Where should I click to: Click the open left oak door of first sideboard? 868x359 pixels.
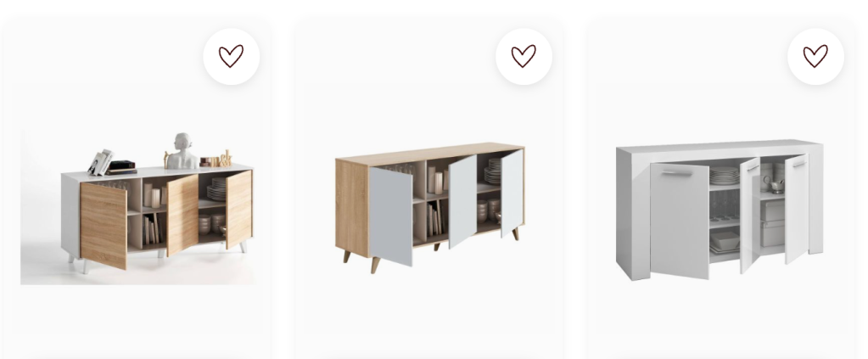(103, 225)
